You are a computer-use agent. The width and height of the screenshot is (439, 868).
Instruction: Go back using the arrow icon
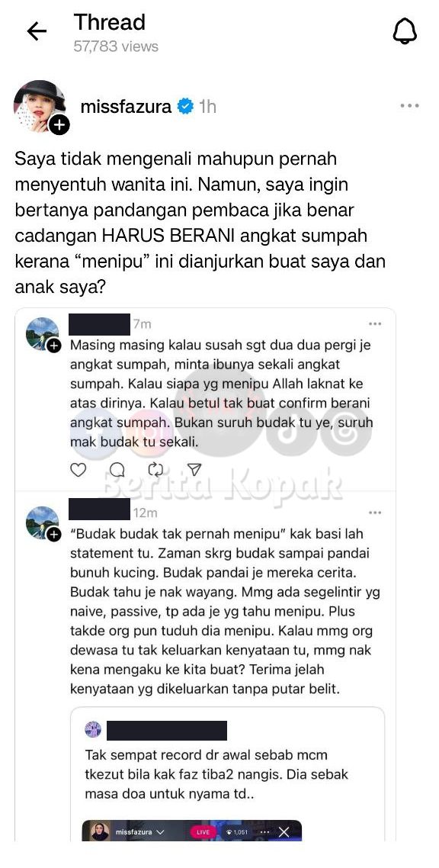point(37,32)
